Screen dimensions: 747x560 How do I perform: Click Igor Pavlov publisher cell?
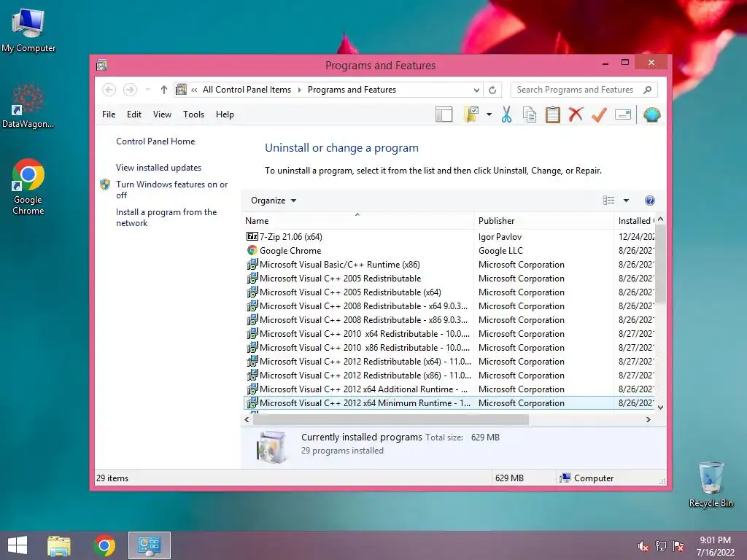point(500,237)
